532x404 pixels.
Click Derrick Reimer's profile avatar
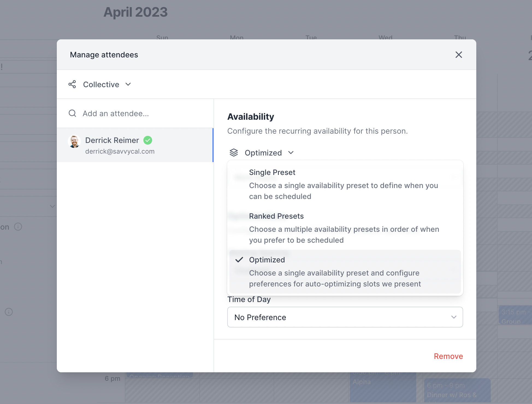click(74, 141)
